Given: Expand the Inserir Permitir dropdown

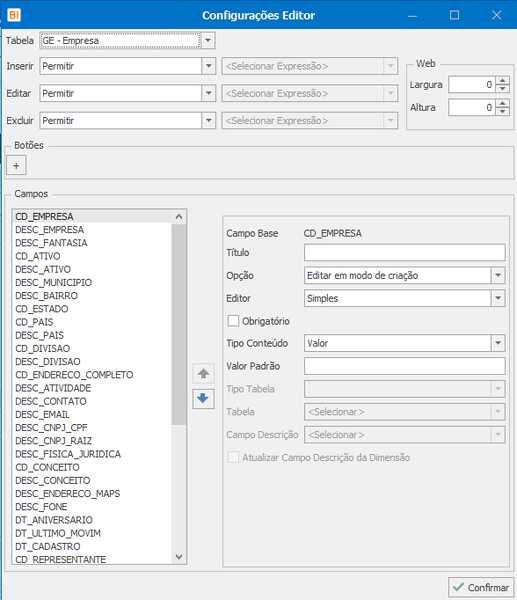Looking at the screenshot, I should (208, 66).
